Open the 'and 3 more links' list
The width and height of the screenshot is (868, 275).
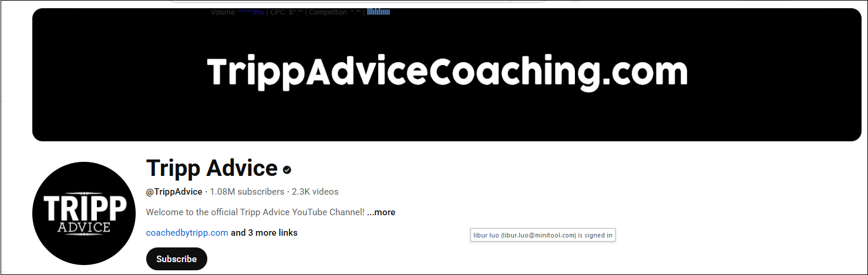(264, 233)
